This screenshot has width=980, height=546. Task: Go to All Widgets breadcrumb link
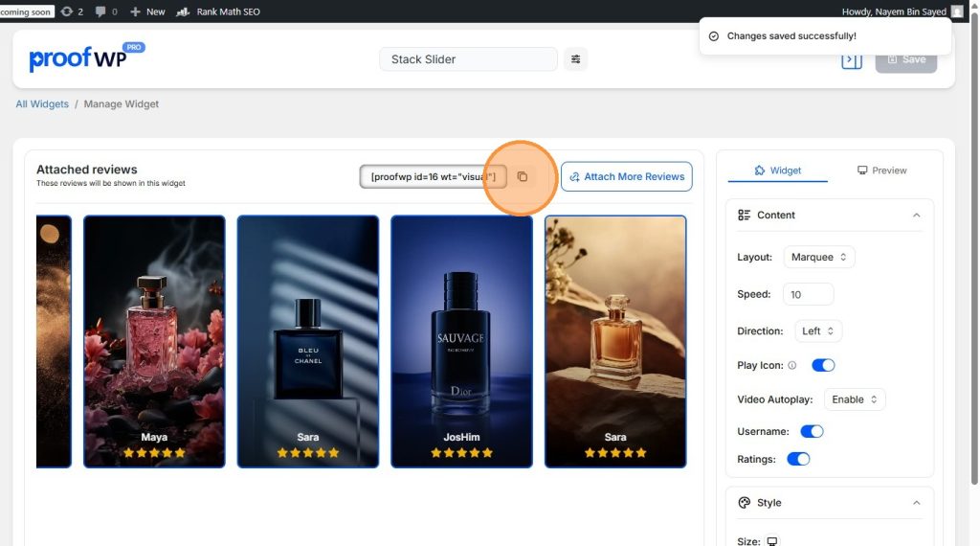click(x=42, y=103)
